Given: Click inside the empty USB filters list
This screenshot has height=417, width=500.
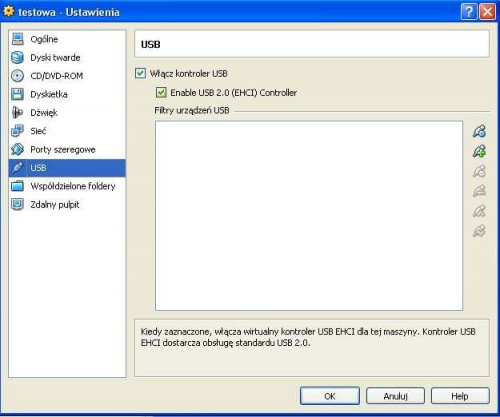Looking at the screenshot, I should [x=309, y=216].
